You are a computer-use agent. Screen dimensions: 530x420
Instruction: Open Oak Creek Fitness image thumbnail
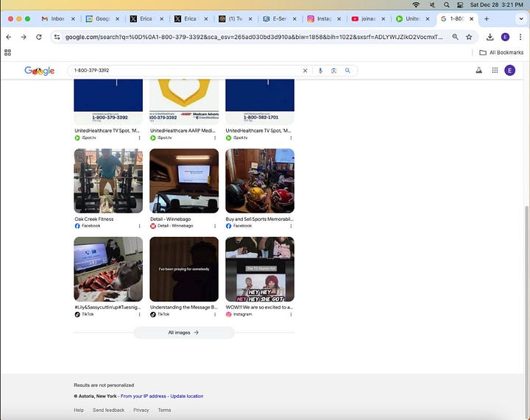[x=108, y=181]
